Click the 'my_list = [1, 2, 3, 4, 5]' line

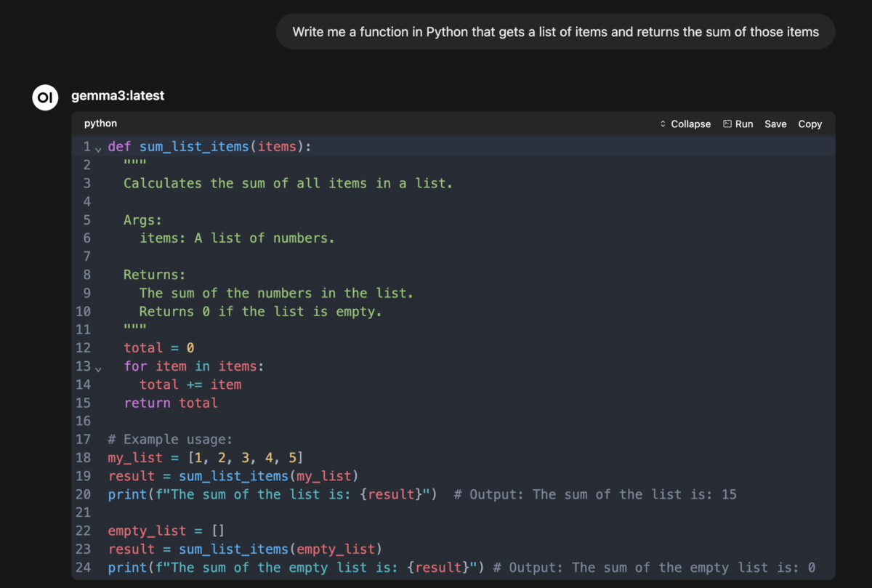tap(206, 458)
